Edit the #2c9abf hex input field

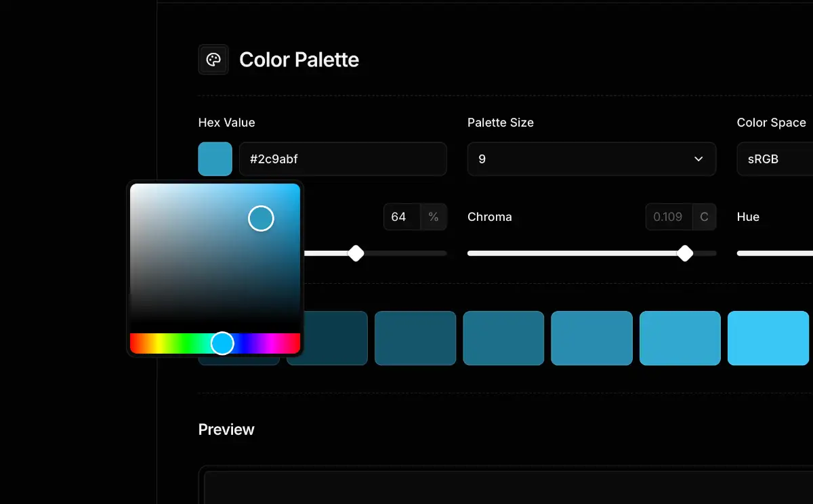pyautogui.click(x=343, y=159)
